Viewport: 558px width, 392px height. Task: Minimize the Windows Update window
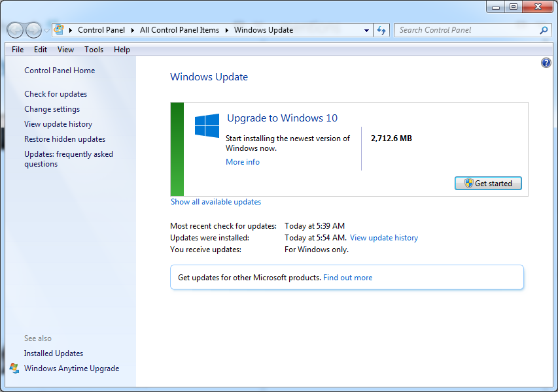point(496,7)
